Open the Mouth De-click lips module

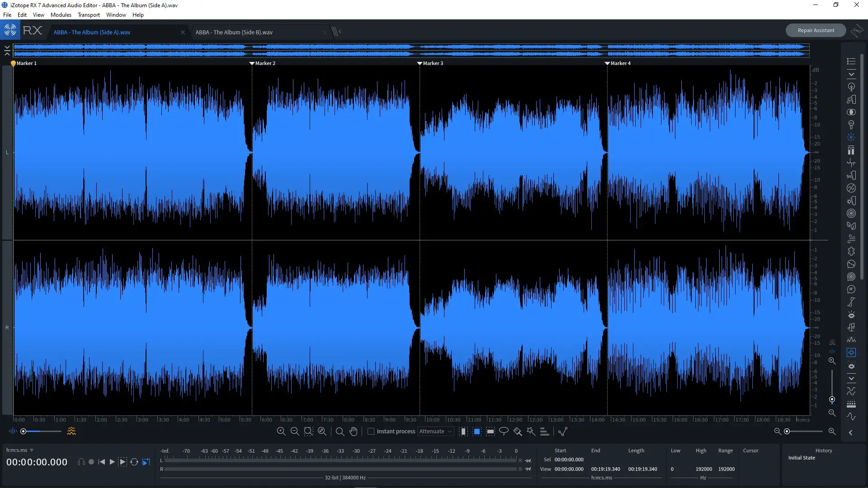851,314
